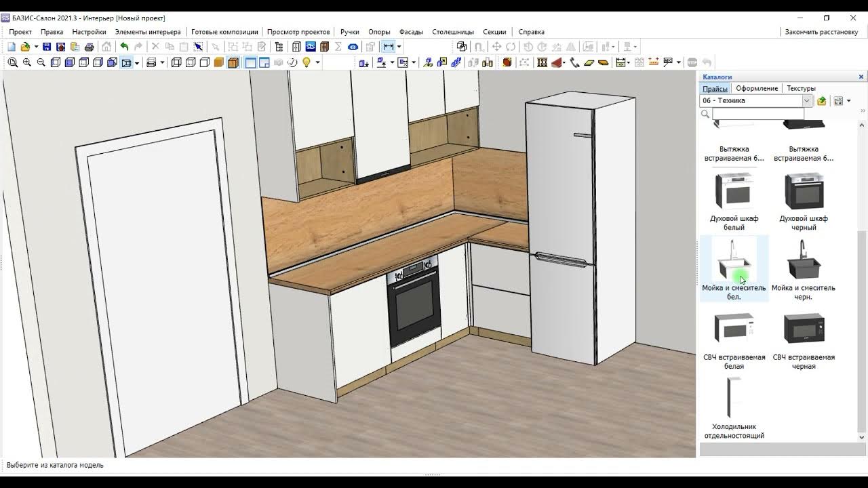Switch to the Текстуры tab

[x=801, y=88]
